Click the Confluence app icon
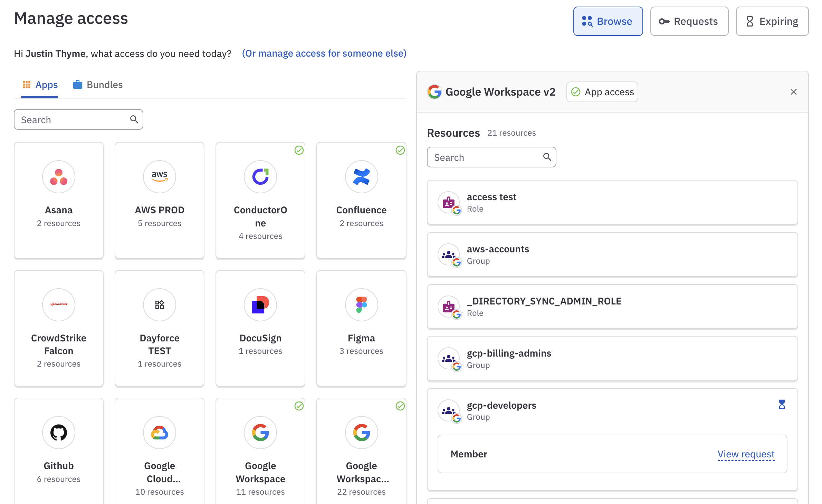The image size is (822, 504). (361, 177)
